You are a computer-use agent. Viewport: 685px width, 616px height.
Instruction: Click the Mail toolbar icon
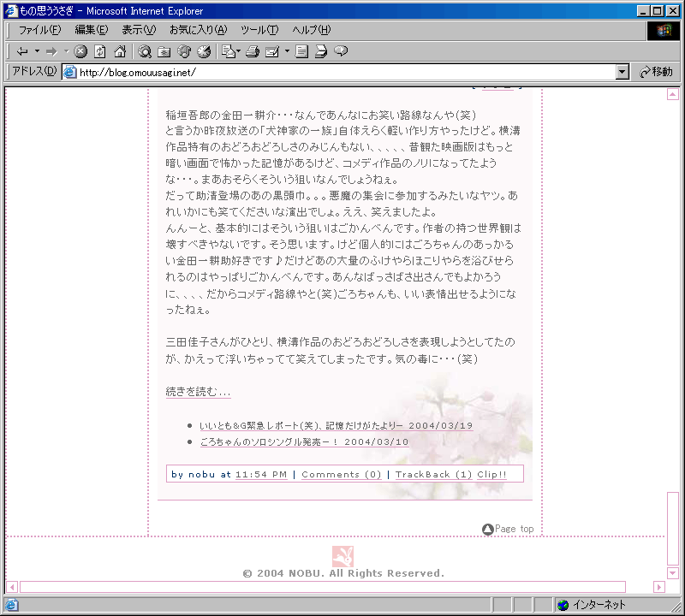[x=228, y=51]
